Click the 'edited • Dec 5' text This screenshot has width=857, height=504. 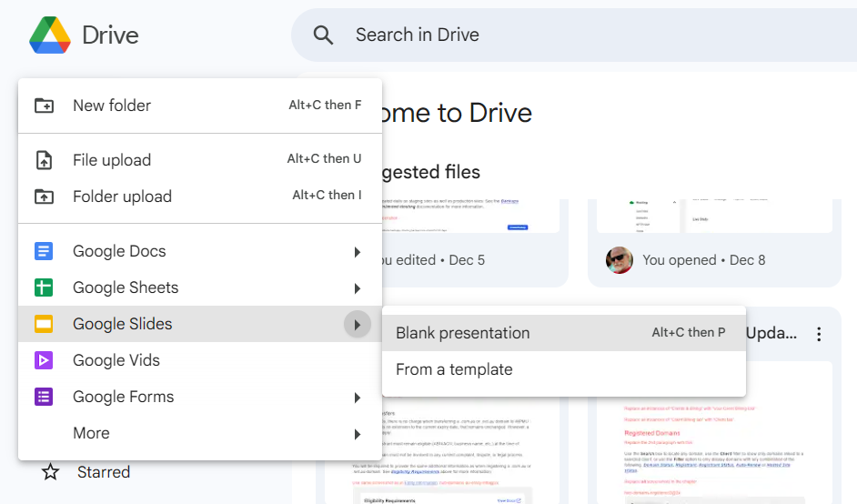point(440,260)
